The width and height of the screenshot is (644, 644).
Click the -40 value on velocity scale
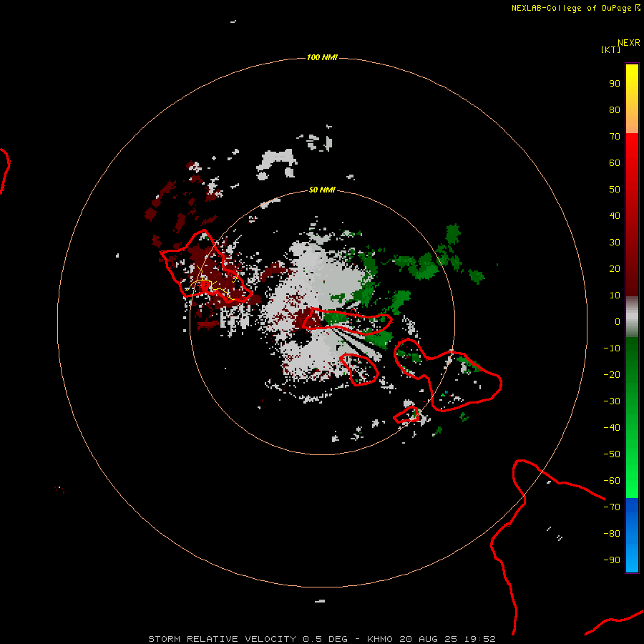pos(612,428)
